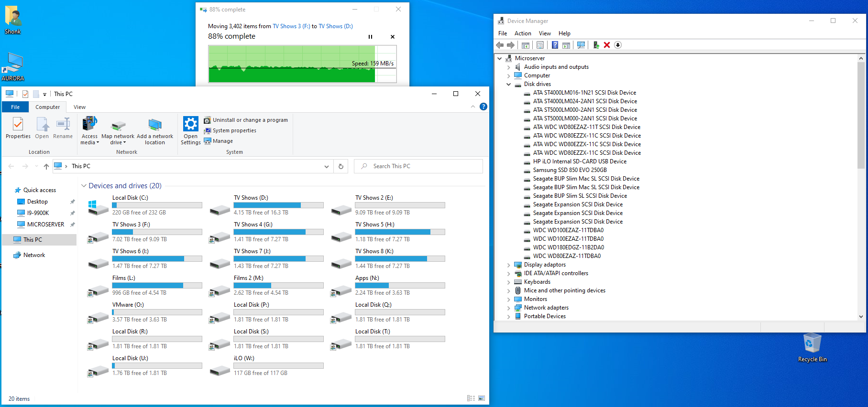Select iLO (W:) drive
Screen dimensions: 868x407
tap(266, 366)
